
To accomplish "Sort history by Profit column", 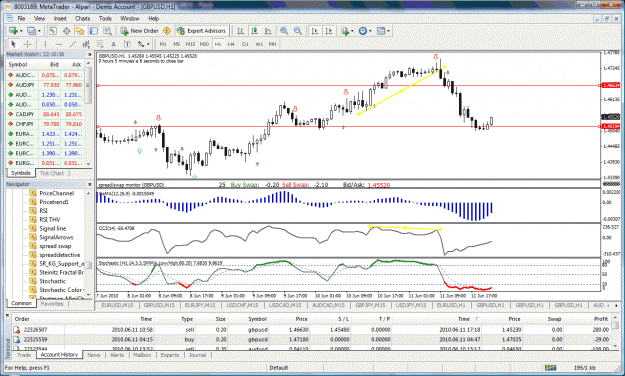I will 601,319.
